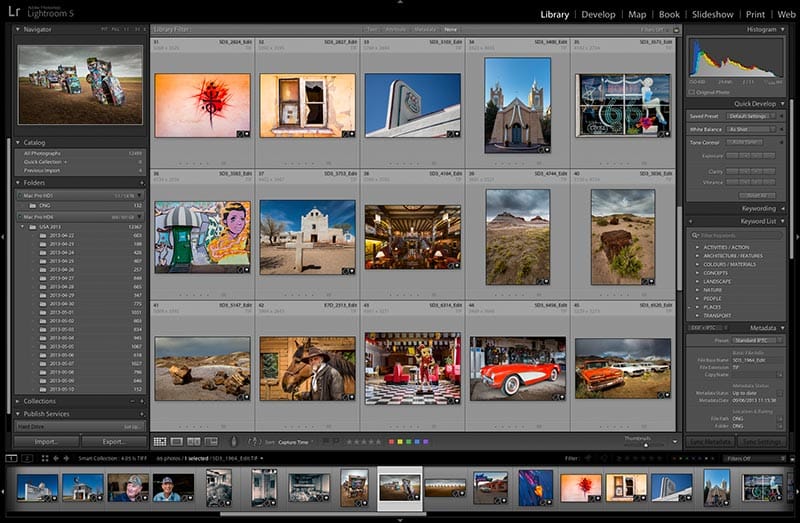Click the Export button
Screen dimensions: 800x523
point(113,442)
